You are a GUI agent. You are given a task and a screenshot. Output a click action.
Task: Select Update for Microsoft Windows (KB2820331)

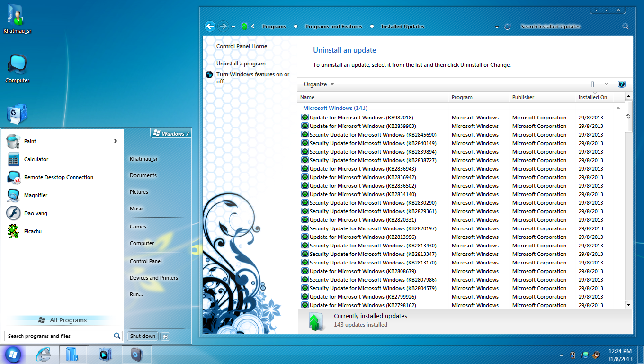pyautogui.click(x=363, y=220)
